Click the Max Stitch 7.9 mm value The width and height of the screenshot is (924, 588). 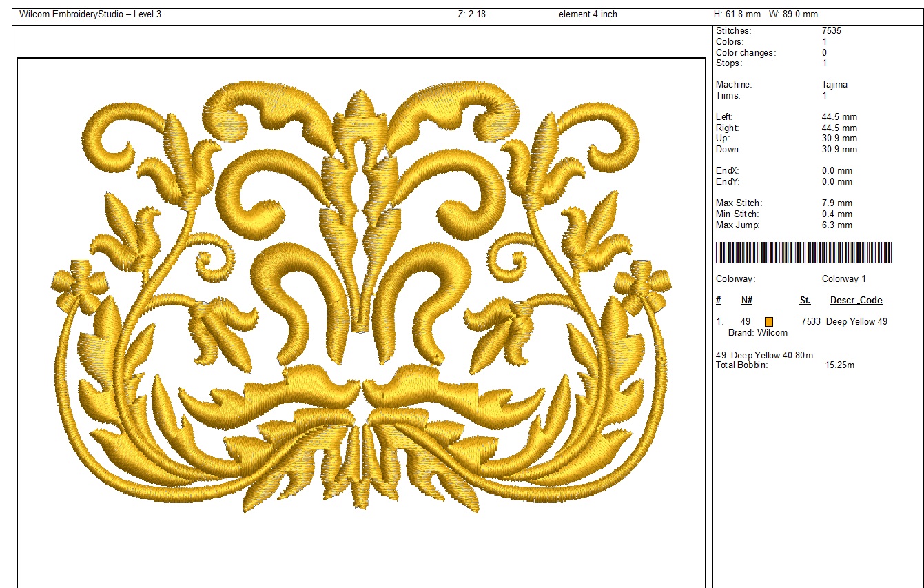(836, 203)
